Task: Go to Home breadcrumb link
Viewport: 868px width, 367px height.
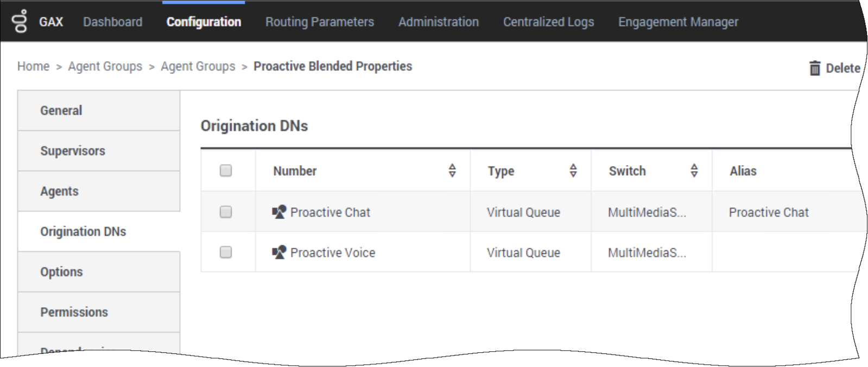Action: (33, 66)
